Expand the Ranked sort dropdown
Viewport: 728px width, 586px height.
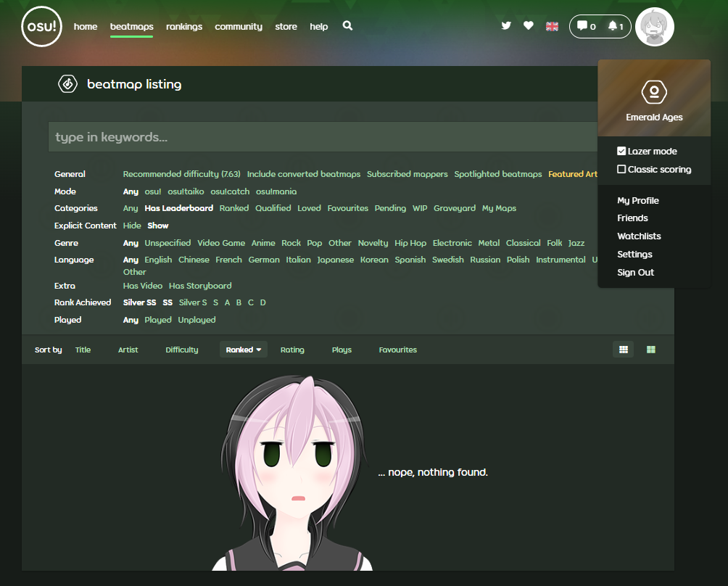(x=243, y=350)
